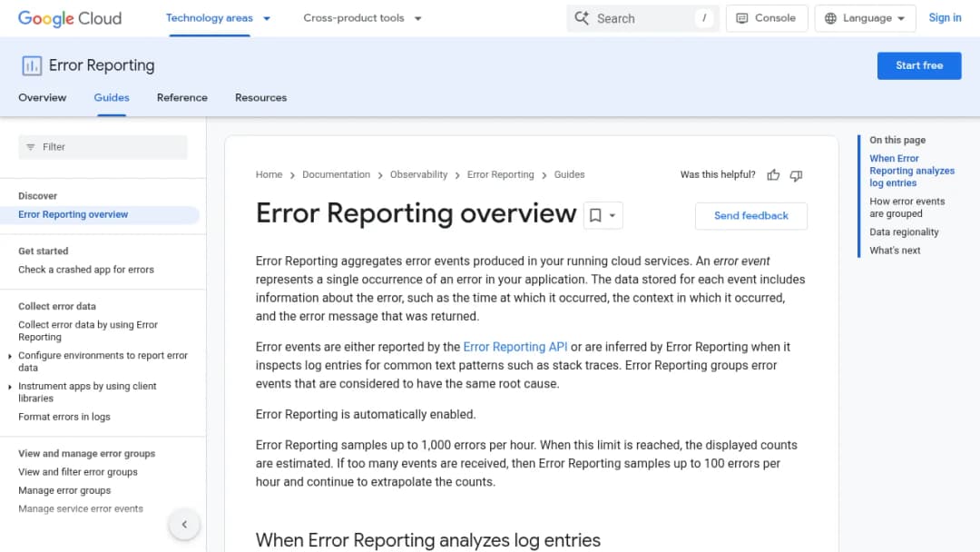Click the 'Collect error data' sidebar heading

57,306
